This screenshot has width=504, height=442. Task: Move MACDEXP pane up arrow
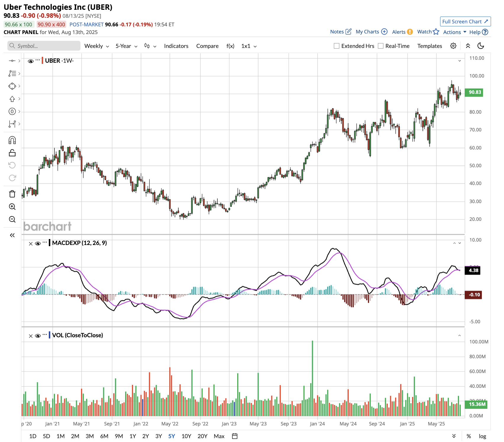(x=454, y=243)
